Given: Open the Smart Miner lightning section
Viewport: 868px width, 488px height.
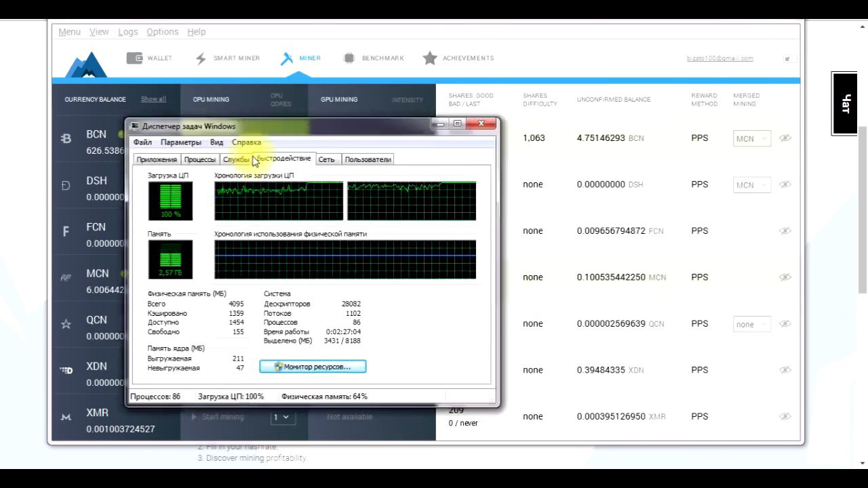Looking at the screenshot, I should pyautogui.click(x=227, y=58).
